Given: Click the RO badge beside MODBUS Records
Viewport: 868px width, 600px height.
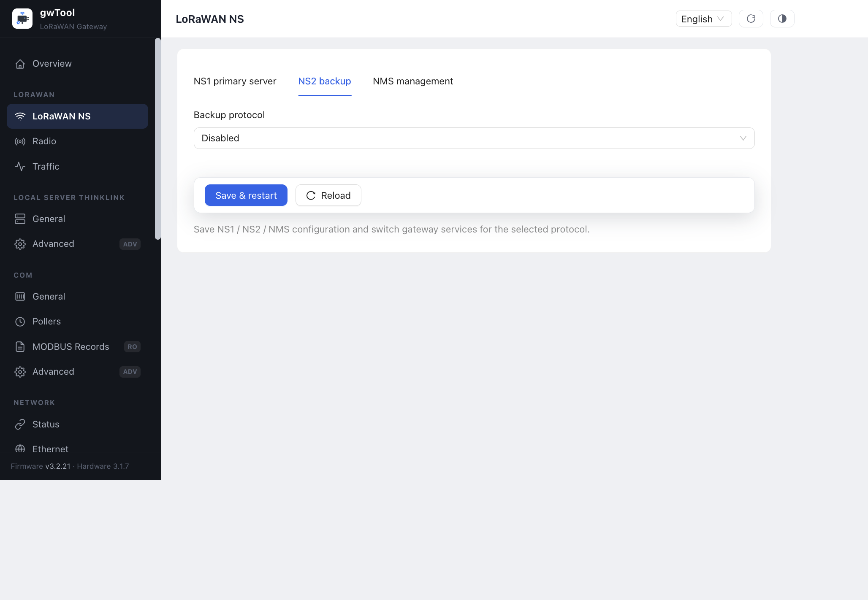Looking at the screenshot, I should pyautogui.click(x=132, y=347).
